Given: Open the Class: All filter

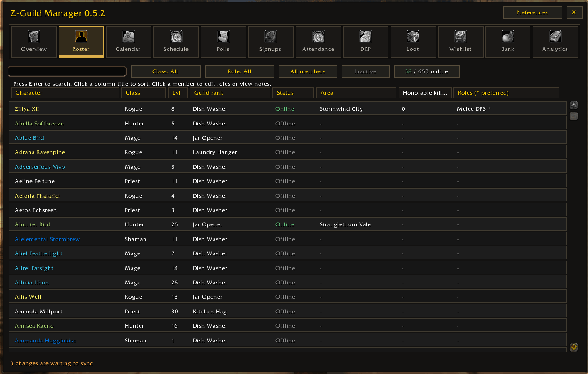Looking at the screenshot, I should 165,71.
